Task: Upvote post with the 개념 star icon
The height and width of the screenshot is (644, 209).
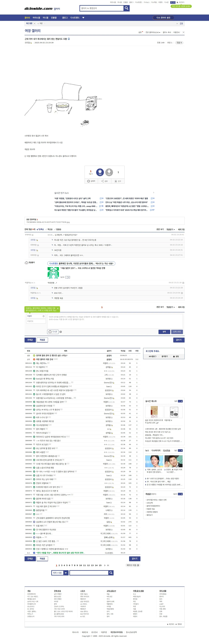Action: (x=100, y=172)
